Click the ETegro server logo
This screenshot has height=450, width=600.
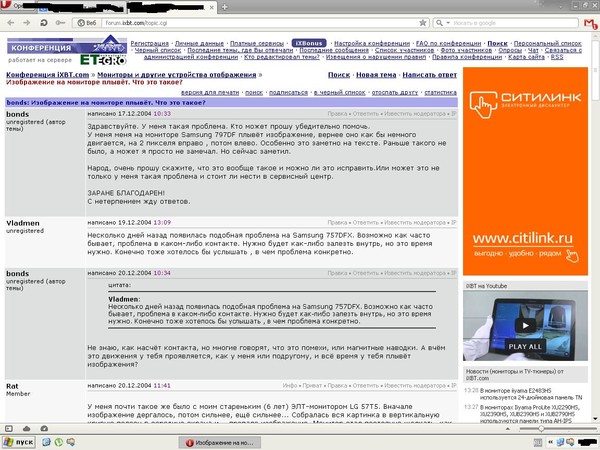coord(103,60)
